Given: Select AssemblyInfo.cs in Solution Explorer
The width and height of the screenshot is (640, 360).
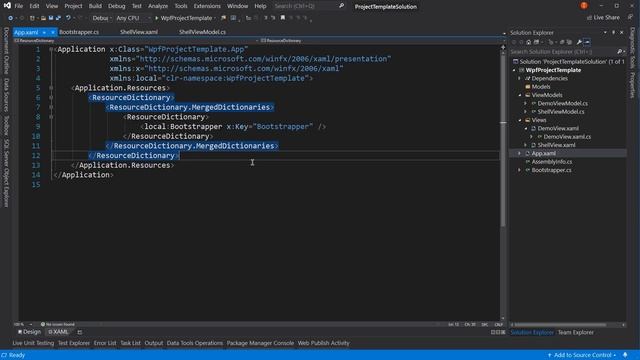Looking at the screenshot, I should [551, 162].
